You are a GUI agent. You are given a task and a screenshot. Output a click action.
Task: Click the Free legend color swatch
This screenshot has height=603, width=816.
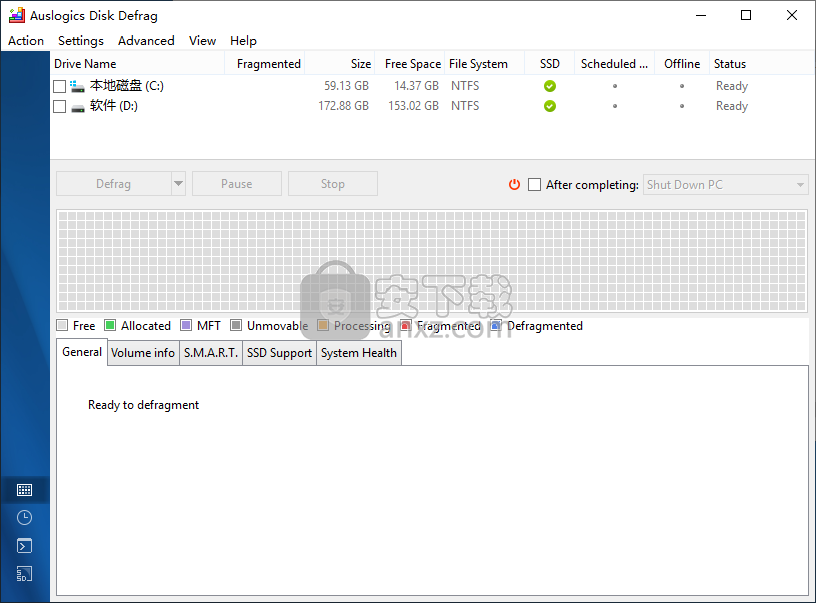[x=62, y=325]
